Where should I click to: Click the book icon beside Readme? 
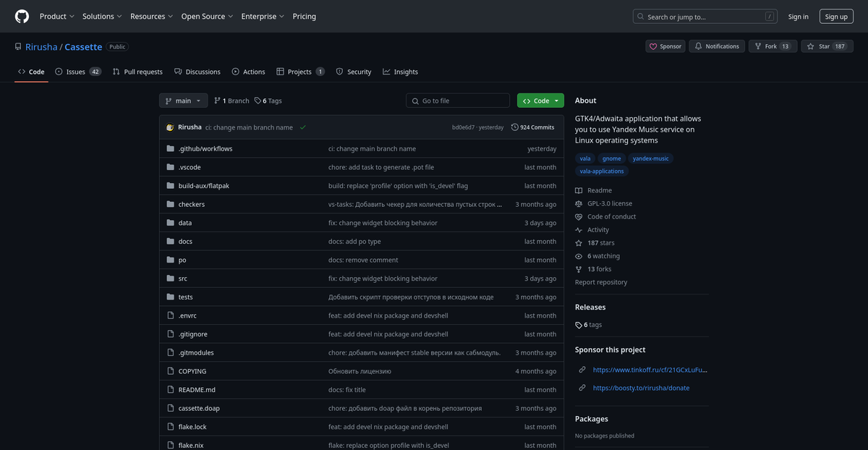579,190
